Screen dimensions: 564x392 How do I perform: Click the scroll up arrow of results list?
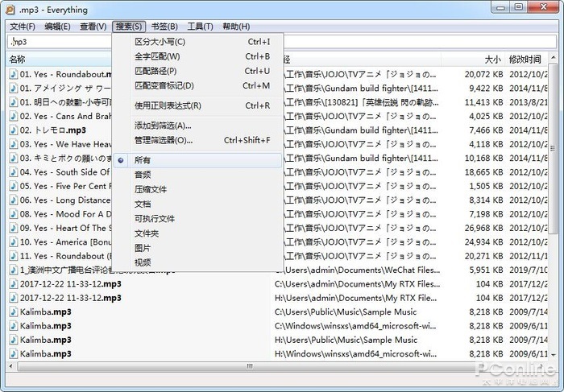click(x=553, y=57)
